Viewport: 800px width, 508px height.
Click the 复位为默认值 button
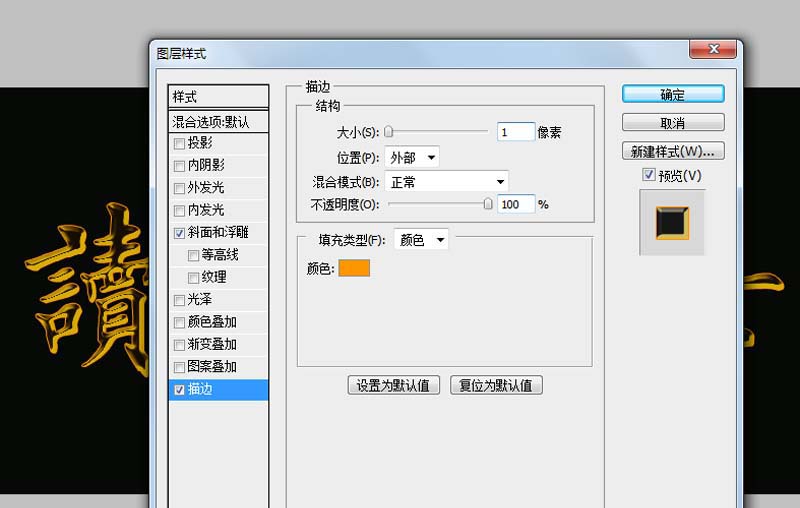click(x=496, y=385)
